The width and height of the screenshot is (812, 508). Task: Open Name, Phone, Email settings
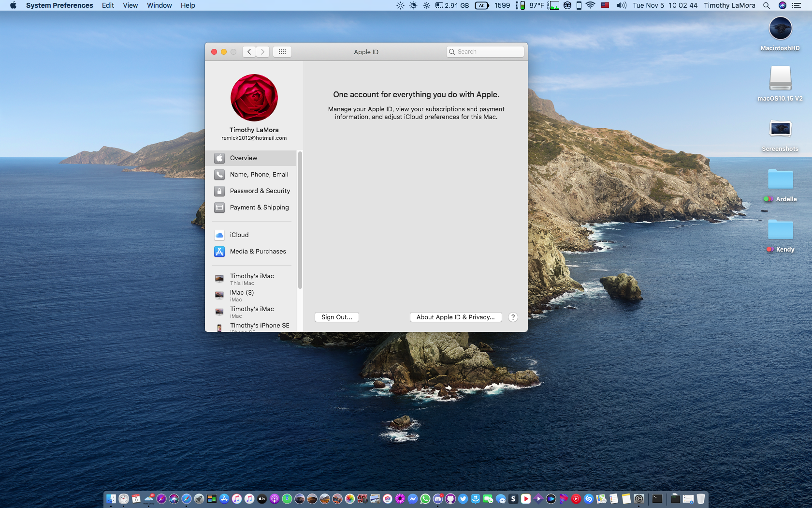251,175
